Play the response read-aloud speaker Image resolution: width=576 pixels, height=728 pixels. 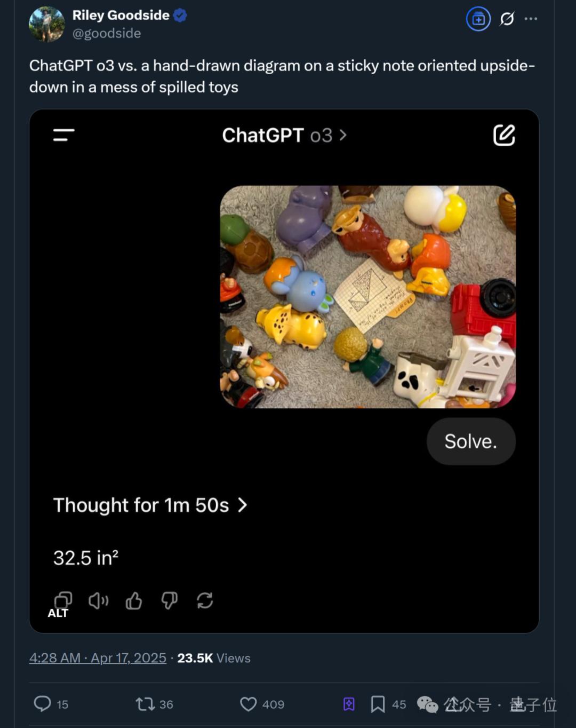coord(98,600)
